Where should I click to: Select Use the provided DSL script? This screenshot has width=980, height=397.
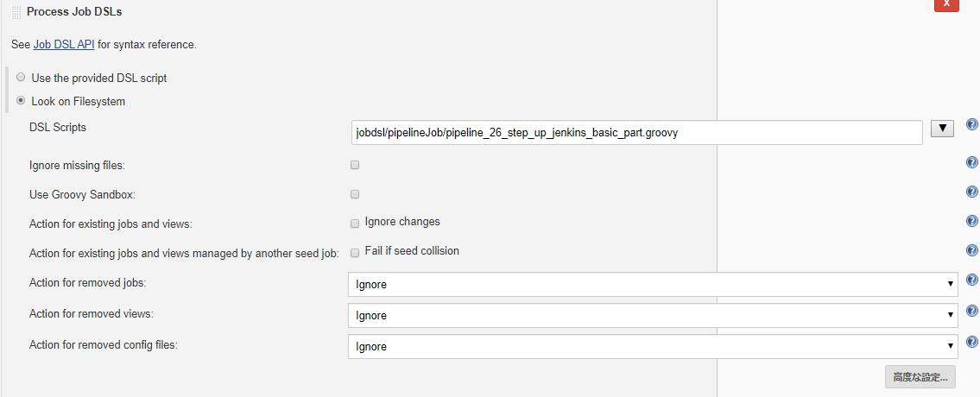point(21,78)
